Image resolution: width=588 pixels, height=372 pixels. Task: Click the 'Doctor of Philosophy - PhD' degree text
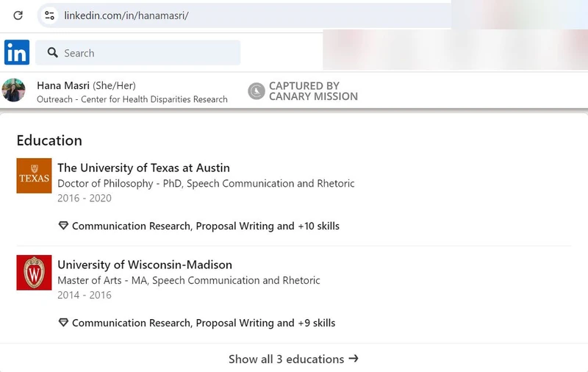pyautogui.click(x=119, y=183)
